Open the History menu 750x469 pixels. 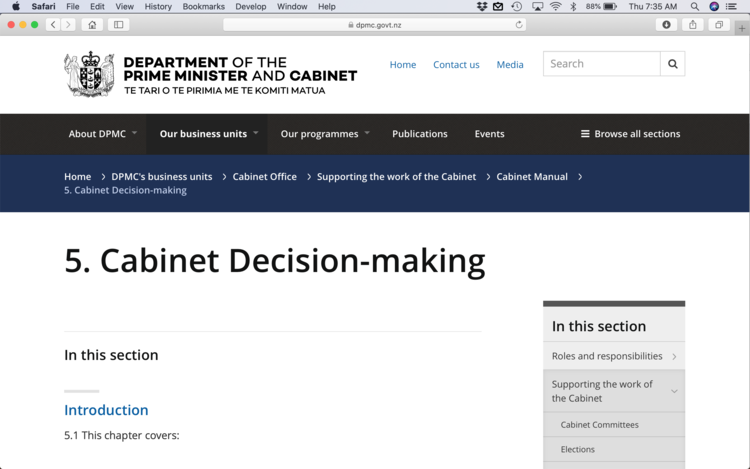click(x=158, y=7)
